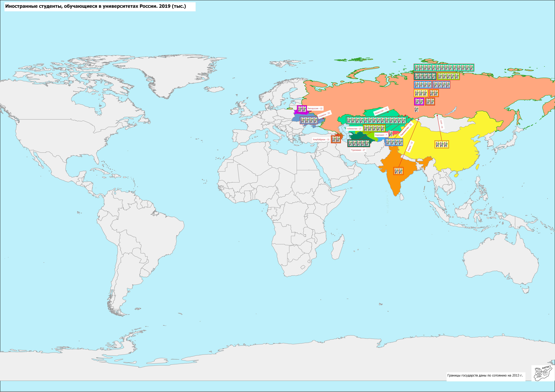The height and width of the screenshot is (392, 555).
Task: Click the steel-blue student box inside Russia
Action: click(x=441, y=85)
